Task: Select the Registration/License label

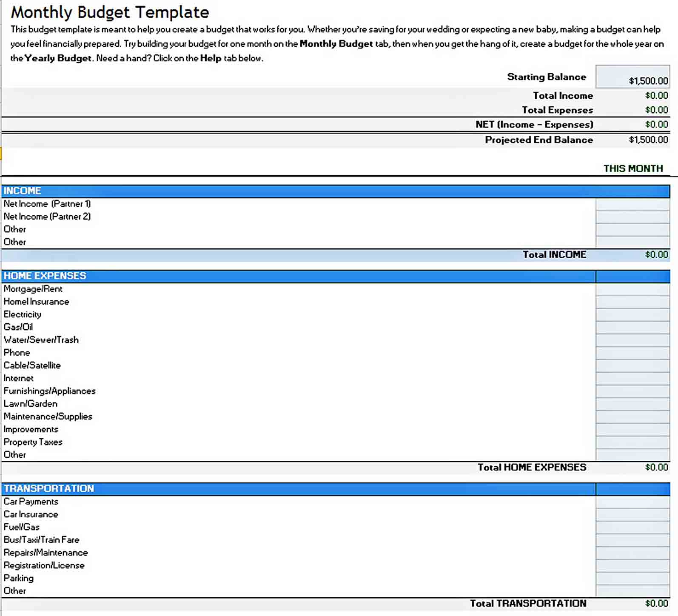Action: click(x=44, y=565)
